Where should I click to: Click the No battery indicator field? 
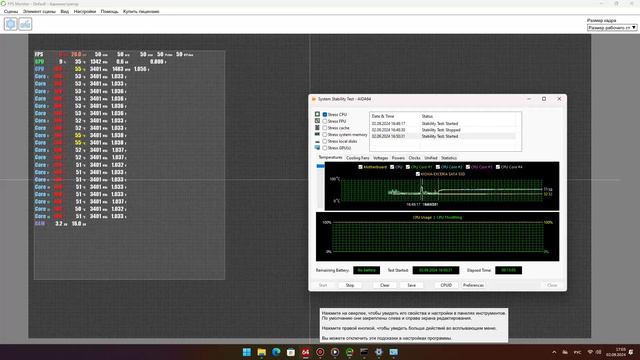pyautogui.click(x=367, y=270)
